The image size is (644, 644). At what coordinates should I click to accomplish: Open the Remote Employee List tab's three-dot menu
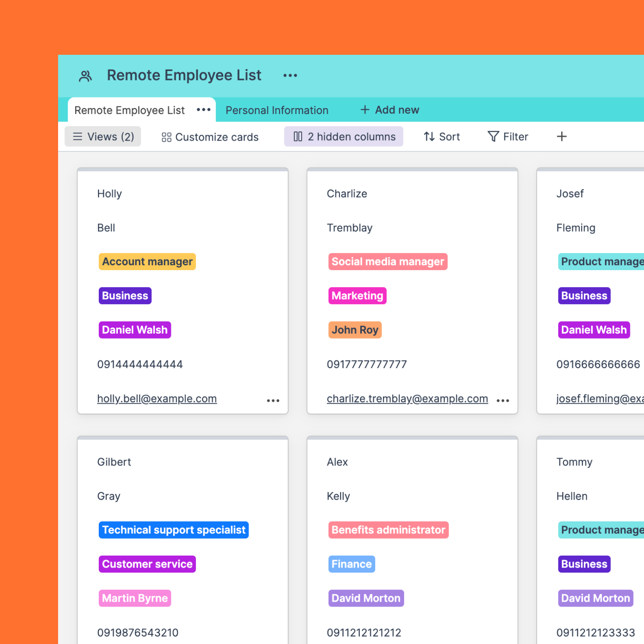[204, 109]
